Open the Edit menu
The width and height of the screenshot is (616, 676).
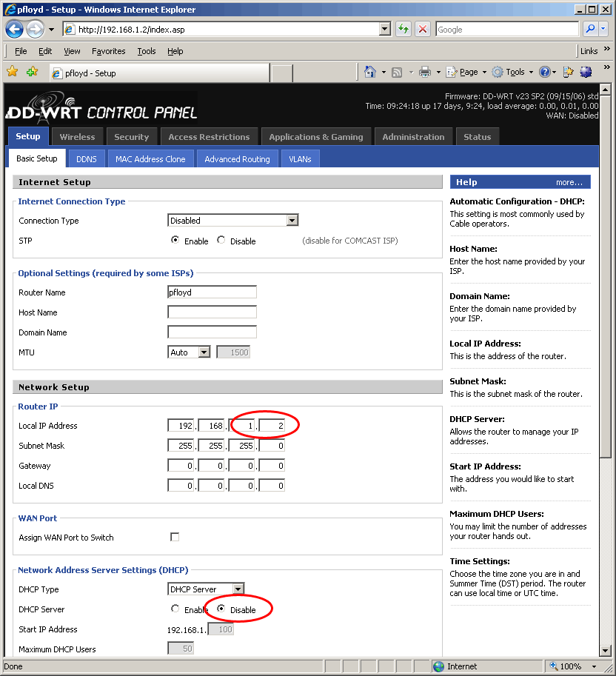point(45,51)
